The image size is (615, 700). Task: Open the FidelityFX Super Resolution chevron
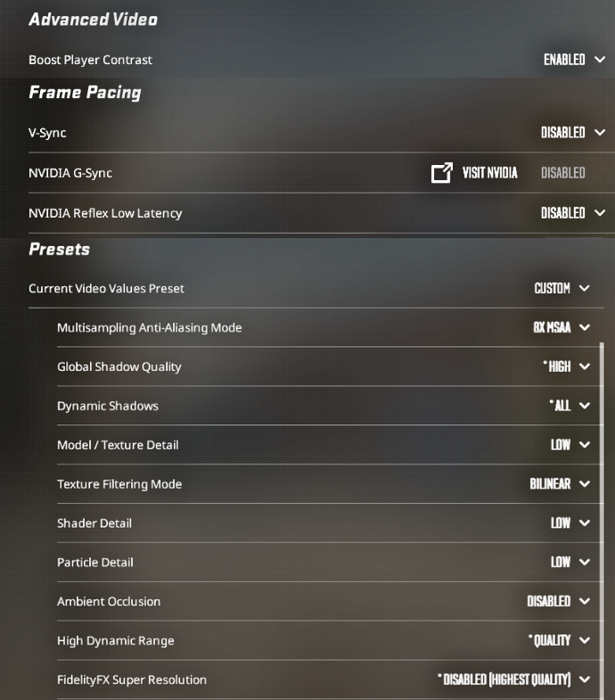pos(585,679)
